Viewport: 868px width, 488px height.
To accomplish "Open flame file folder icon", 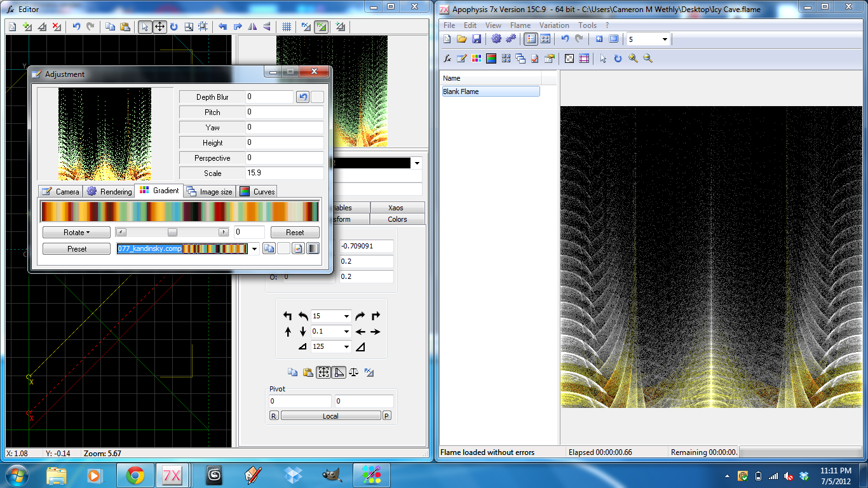I will point(462,39).
